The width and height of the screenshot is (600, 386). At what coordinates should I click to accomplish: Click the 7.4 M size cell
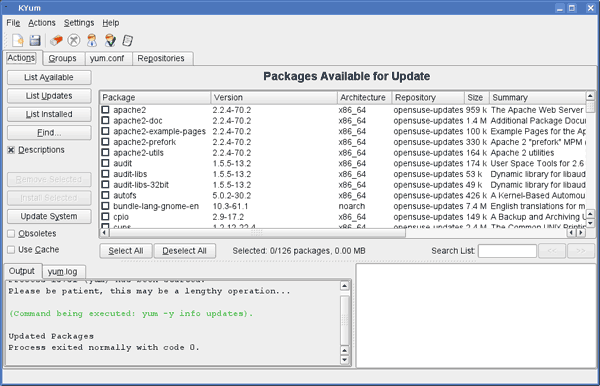pos(476,206)
